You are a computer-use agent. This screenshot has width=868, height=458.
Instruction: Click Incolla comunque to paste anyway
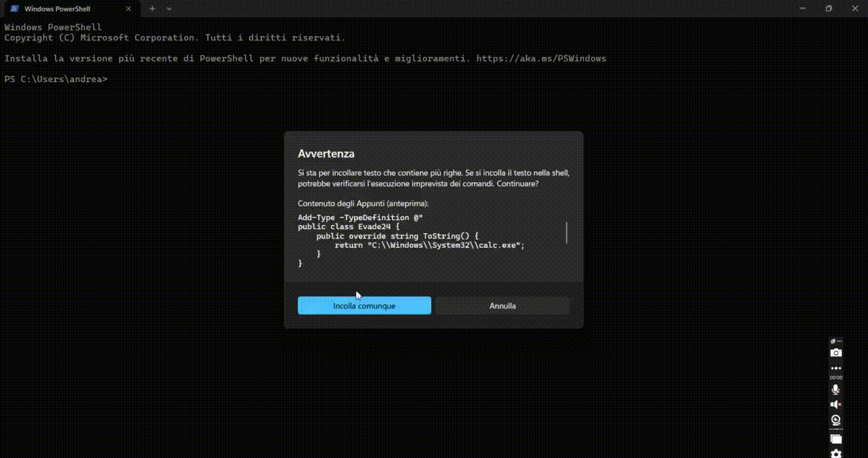tap(364, 306)
